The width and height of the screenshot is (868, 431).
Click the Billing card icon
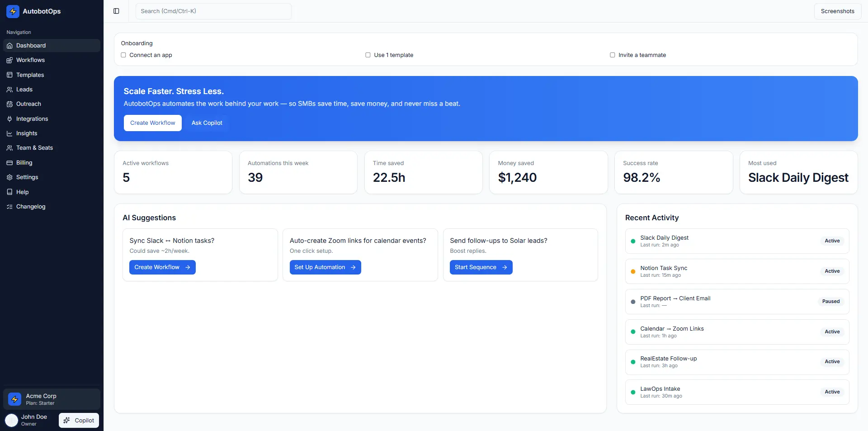click(9, 163)
